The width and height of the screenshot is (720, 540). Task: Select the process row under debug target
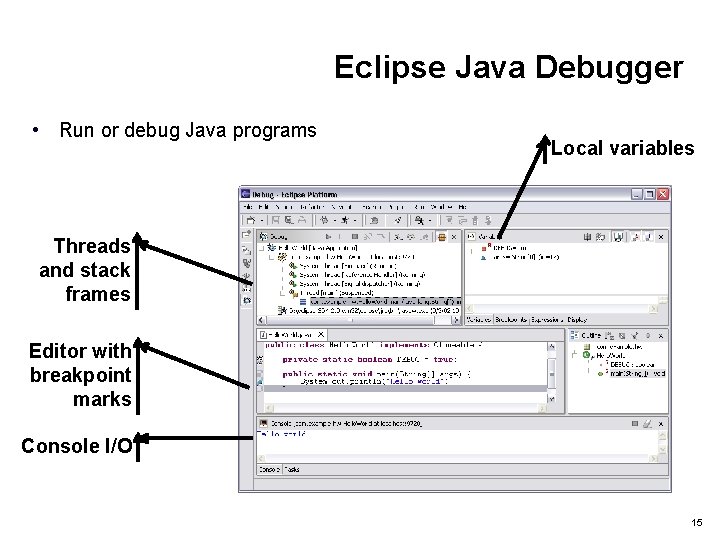(x=369, y=311)
